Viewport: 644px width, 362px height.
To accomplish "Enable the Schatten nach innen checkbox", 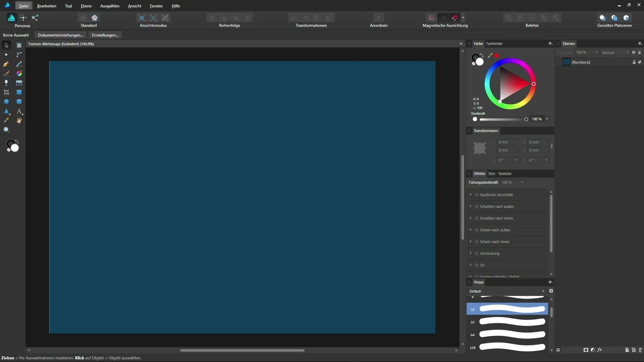I will [477, 218].
